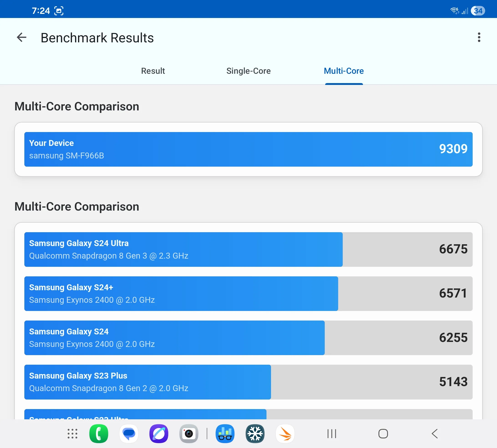Tap the 6255 score value
The image size is (497, 448).
(x=453, y=337)
